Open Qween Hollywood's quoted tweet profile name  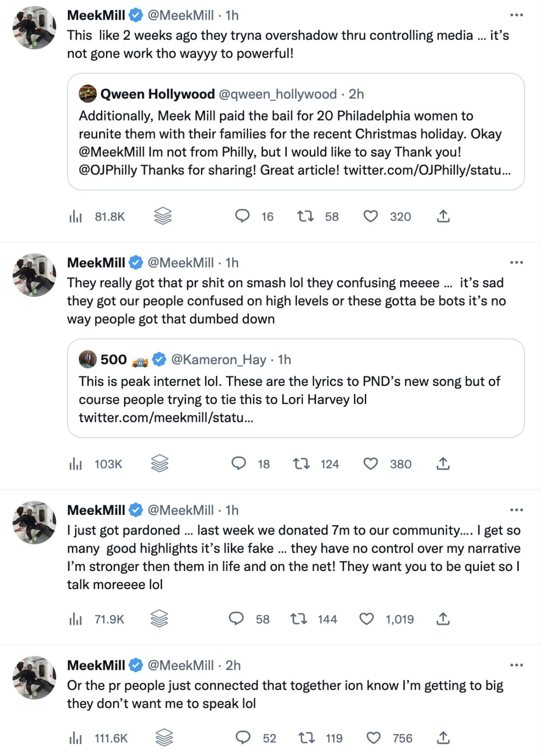pyautogui.click(x=158, y=94)
